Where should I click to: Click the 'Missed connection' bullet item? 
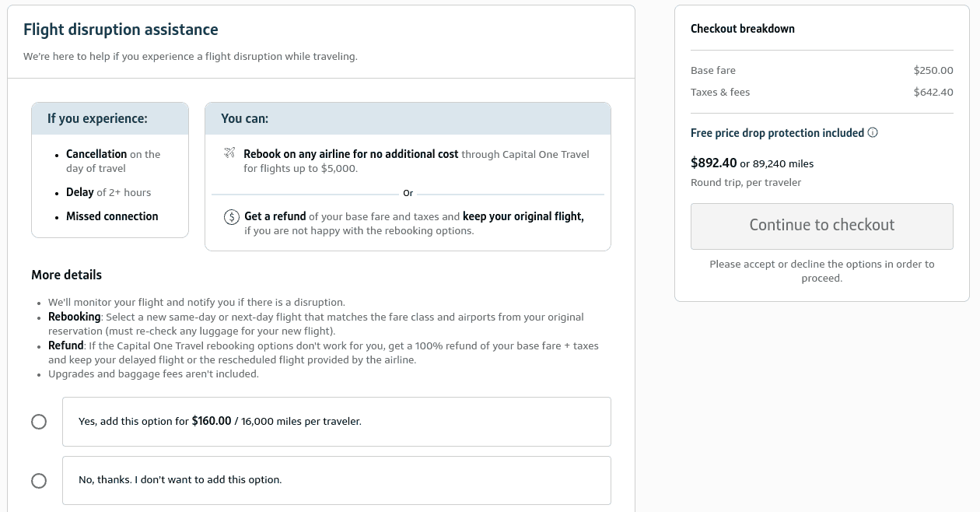click(x=112, y=216)
